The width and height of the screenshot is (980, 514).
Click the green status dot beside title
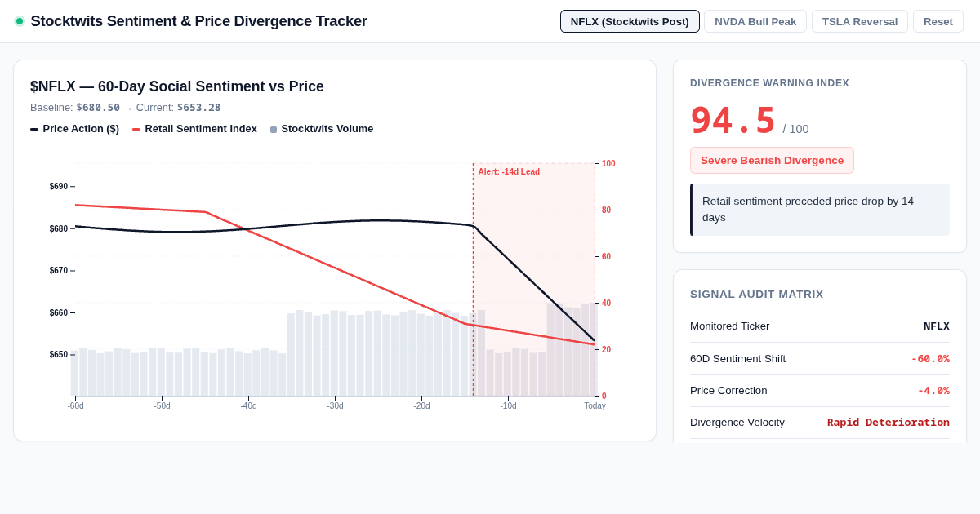20,21
